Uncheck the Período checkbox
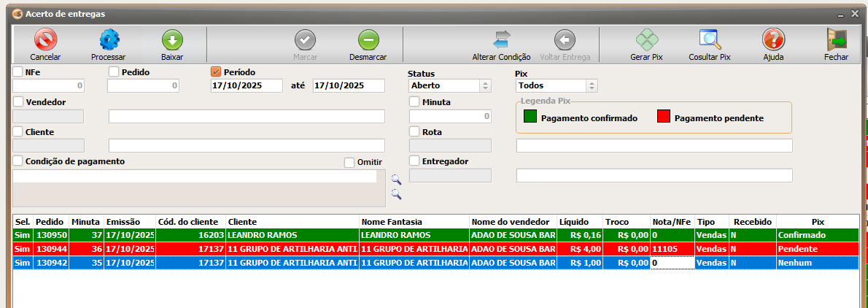 click(x=215, y=72)
